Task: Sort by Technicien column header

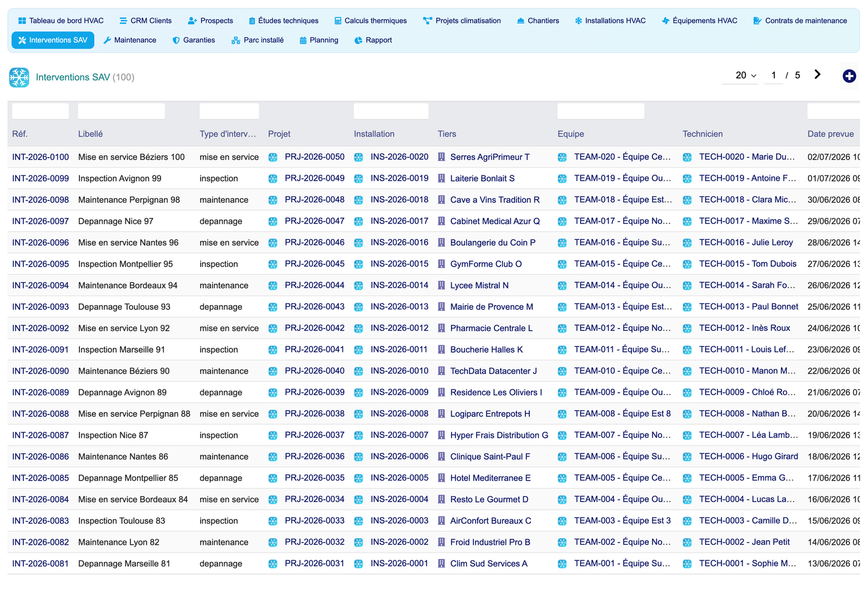Action: (x=703, y=134)
